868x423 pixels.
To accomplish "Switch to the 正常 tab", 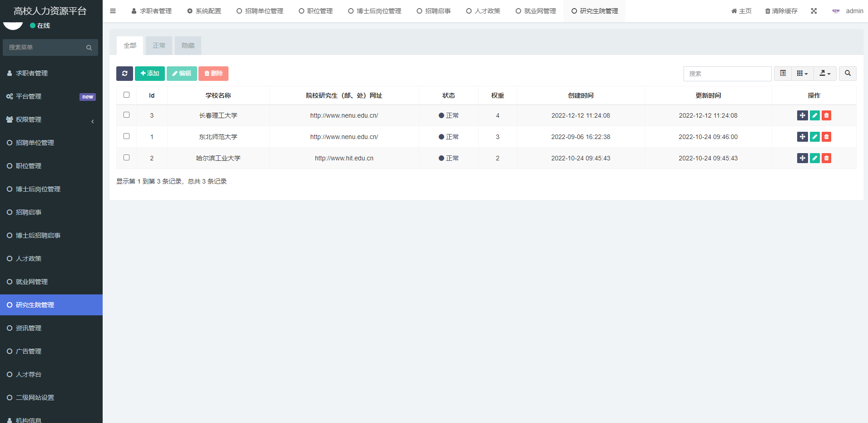I will [159, 46].
